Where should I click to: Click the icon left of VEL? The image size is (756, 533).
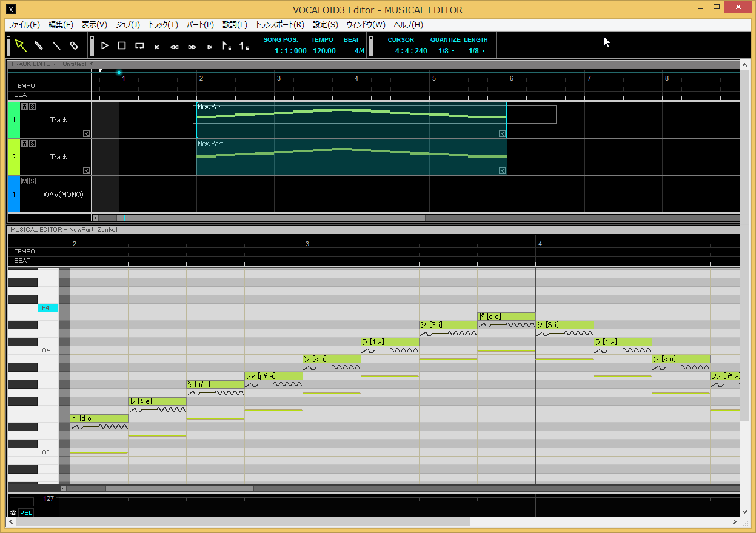tap(13, 512)
